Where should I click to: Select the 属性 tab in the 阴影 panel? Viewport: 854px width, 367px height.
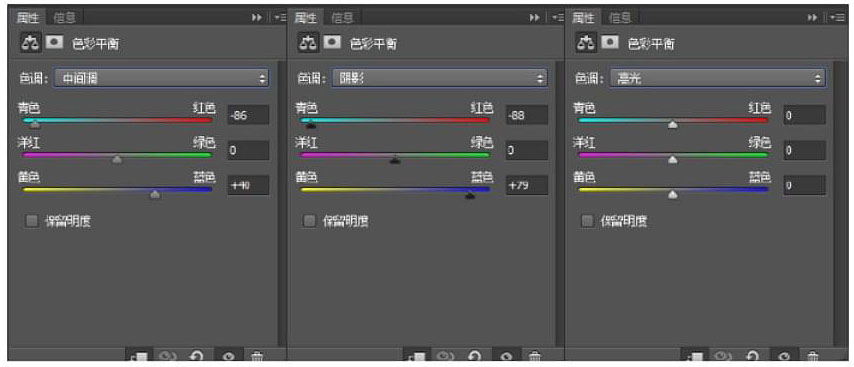tap(305, 18)
